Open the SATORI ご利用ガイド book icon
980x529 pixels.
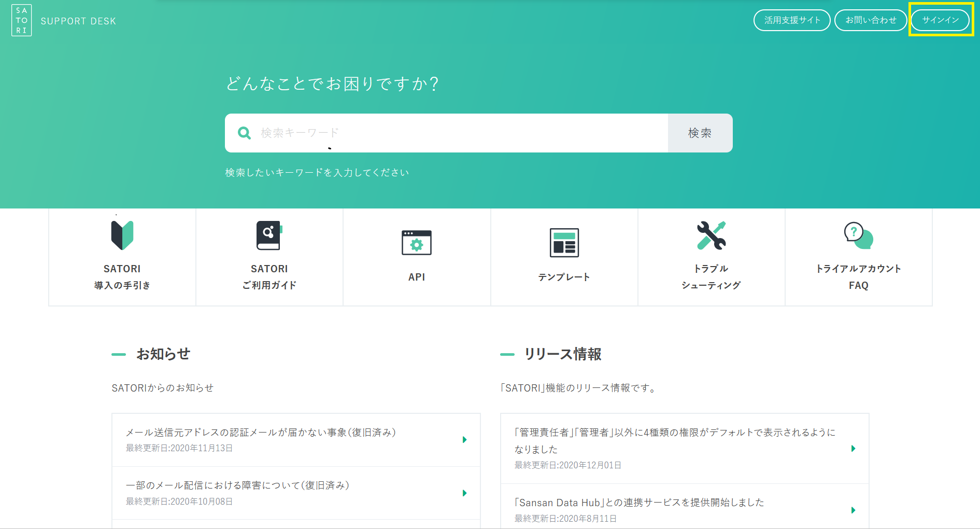(x=269, y=235)
